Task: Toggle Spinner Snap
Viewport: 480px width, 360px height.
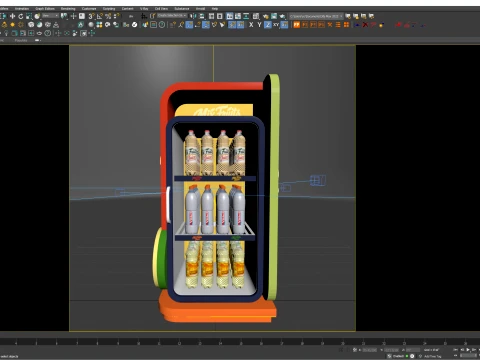Action: click(x=117, y=16)
